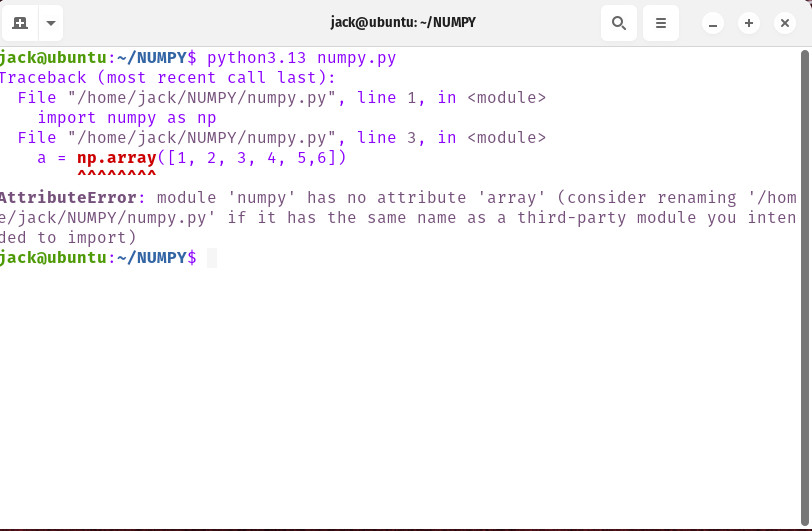Click the red np.array text
Image resolution: width=812 pixels, height=531 pixels.
click(117, 157)
